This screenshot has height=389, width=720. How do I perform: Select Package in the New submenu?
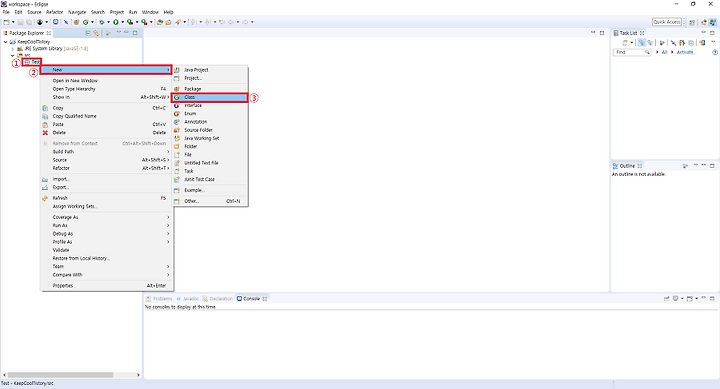point(210,89)
